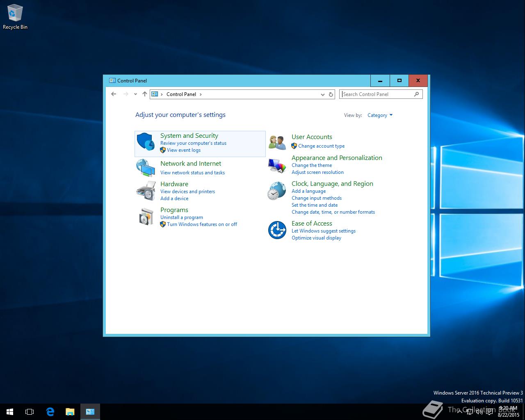Click the Ease of Access icon
The image size is (525, 420).
(x=277, y=230)
